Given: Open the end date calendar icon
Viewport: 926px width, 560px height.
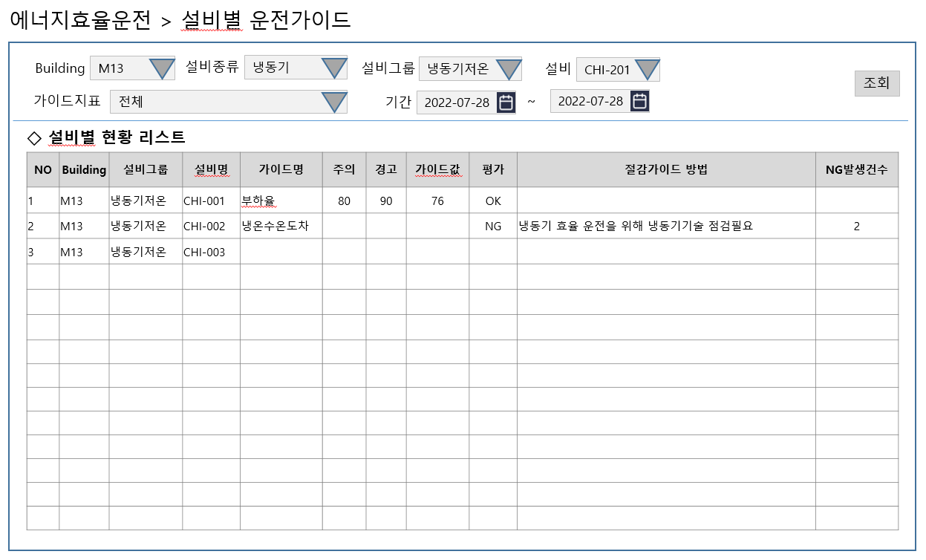Looking at the screenshot, I should pos(639,101).
